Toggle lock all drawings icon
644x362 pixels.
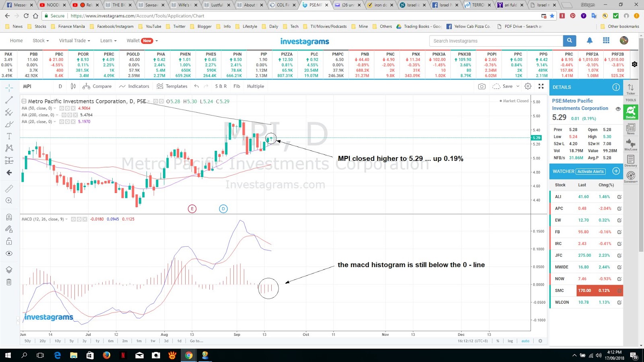click(x=9, y=241)
